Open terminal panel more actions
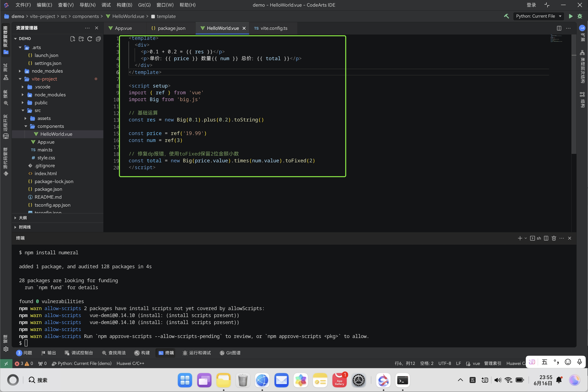 562,238
